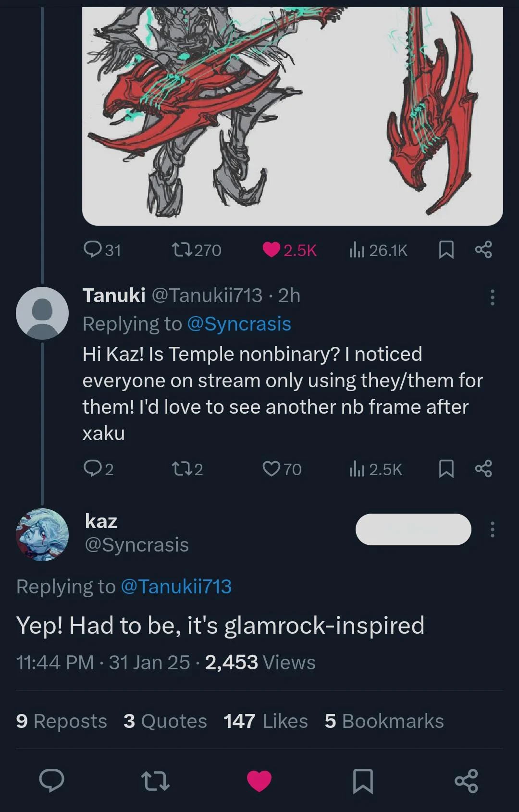The width and height of the screenshot is (519, 812).
Task: Open the repost icon in bottom action bar
Action: pos(156,782)
